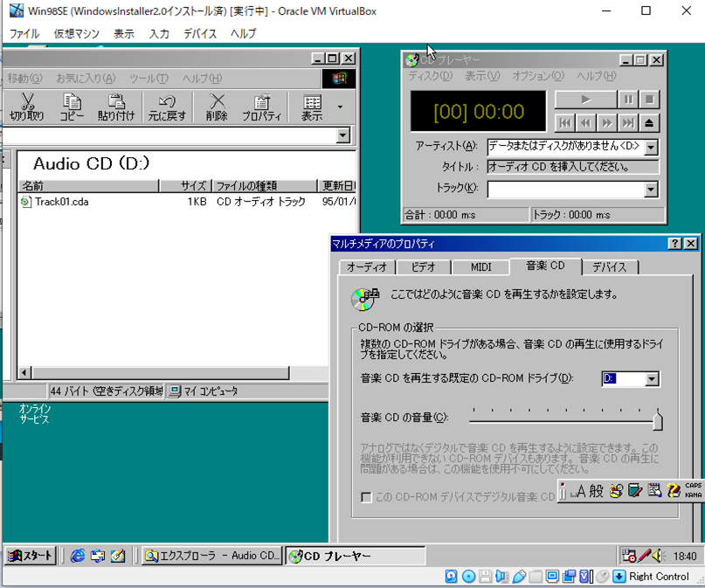
Task: Switch to the デバイス tab
Action: 609,267
